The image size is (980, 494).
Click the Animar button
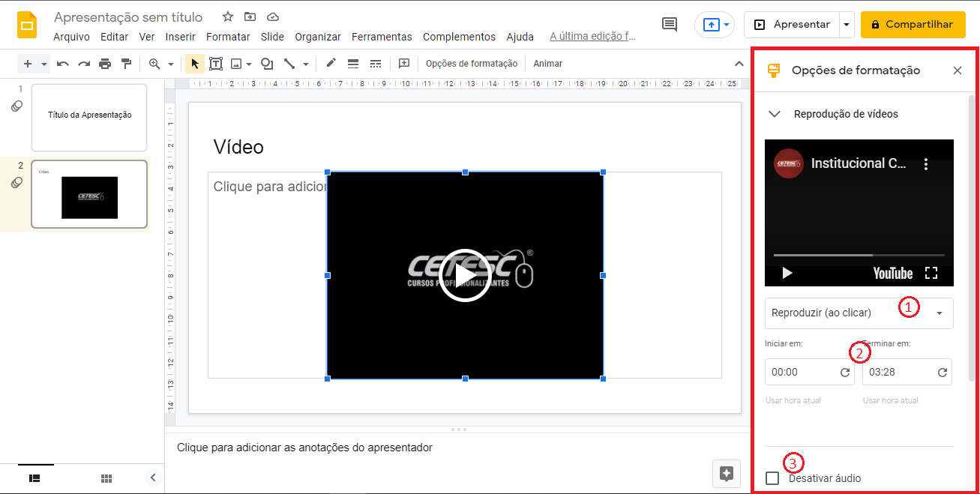coord(548,64)
